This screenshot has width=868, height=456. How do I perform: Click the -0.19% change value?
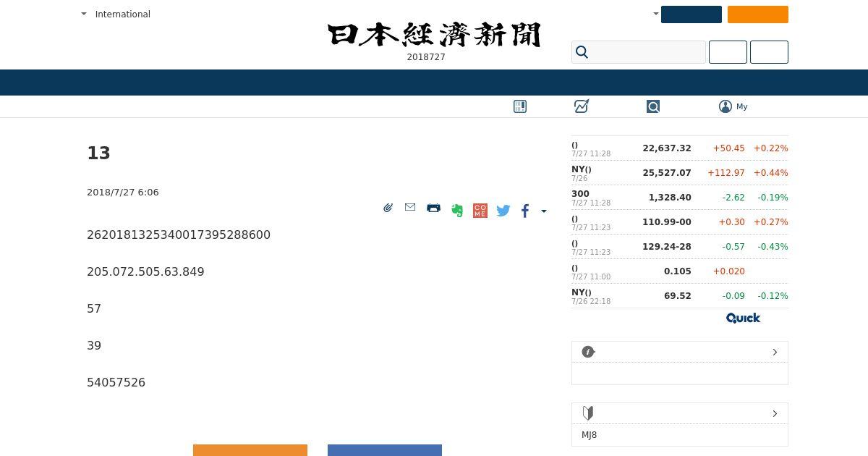click(773, 198)
